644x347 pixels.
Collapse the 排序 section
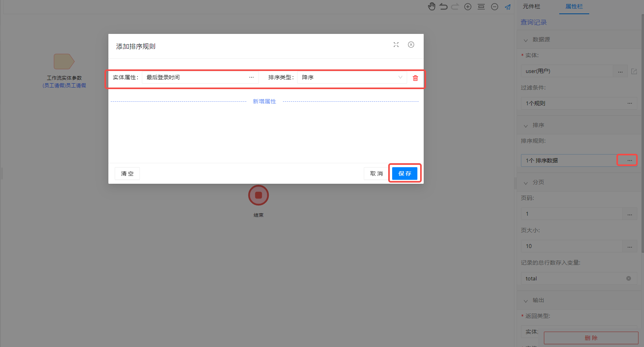coord(526,125)
